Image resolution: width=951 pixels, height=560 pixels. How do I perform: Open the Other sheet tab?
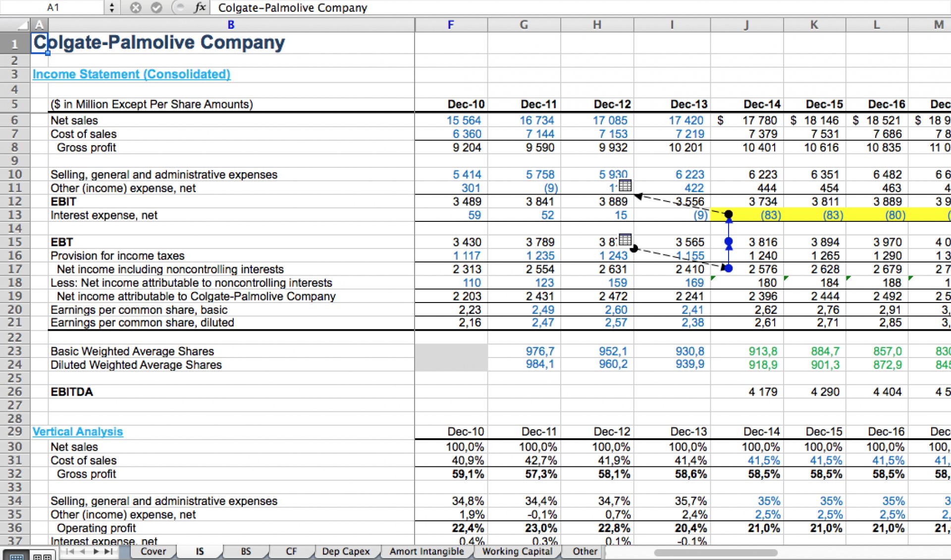[584, 552]
